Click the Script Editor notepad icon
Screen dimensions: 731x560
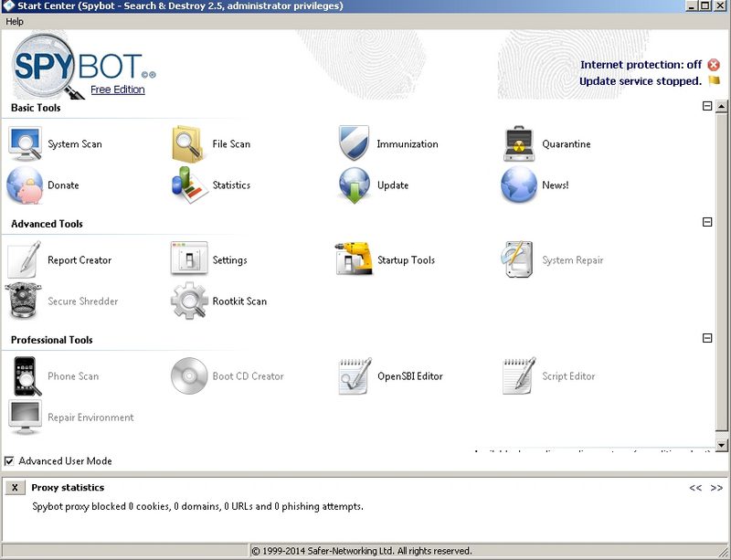pos(519,375)
